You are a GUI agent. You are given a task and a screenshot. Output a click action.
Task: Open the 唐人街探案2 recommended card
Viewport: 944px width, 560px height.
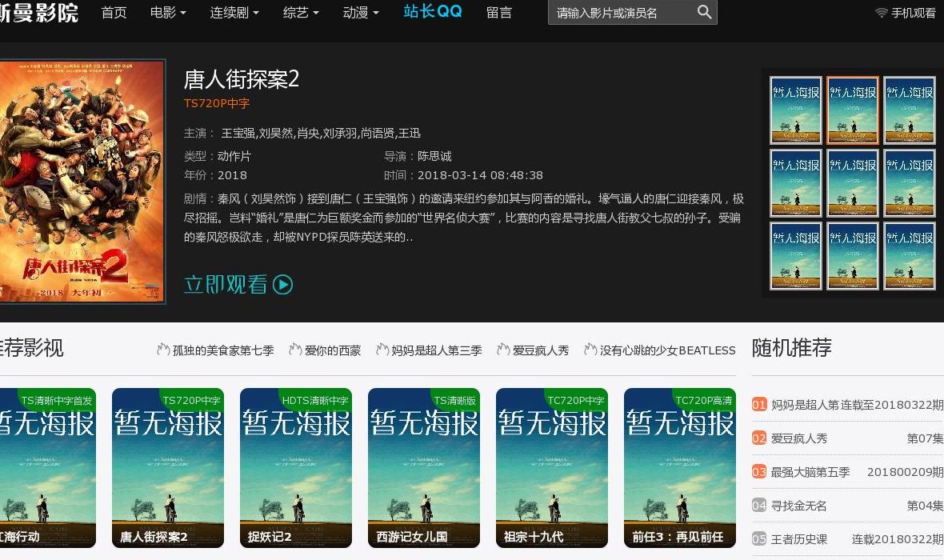pyautogui.click(x=168, y=468)
